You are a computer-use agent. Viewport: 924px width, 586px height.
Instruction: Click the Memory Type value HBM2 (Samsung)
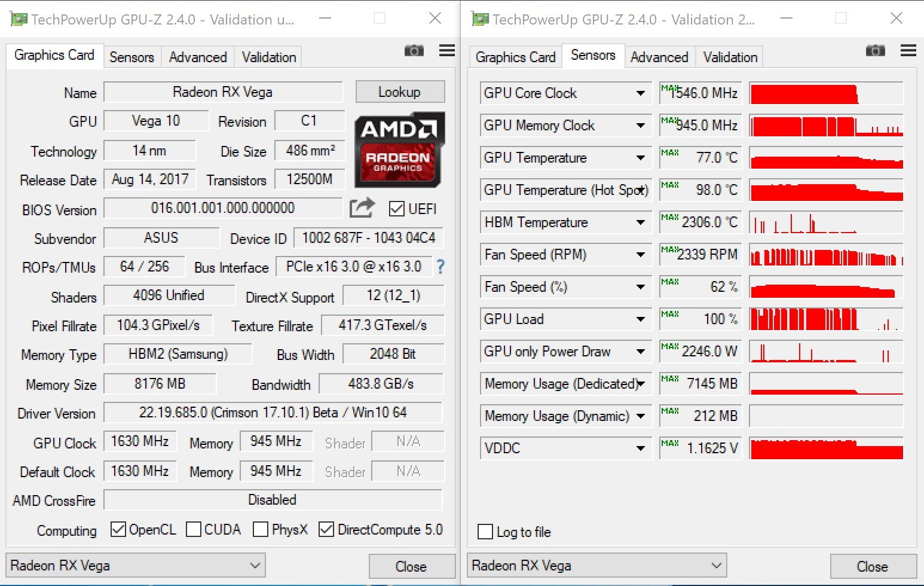pyautogui.click(x=178, y=354)
